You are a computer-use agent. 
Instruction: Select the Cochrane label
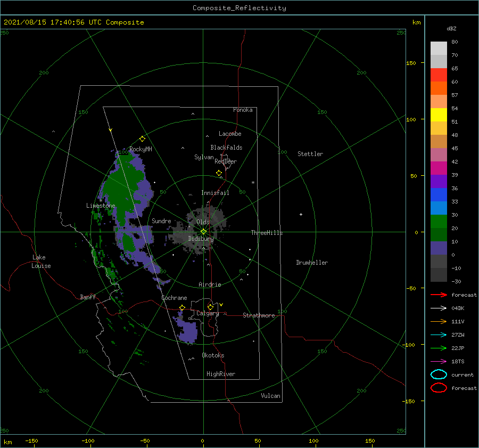click(x=174, y=298)
